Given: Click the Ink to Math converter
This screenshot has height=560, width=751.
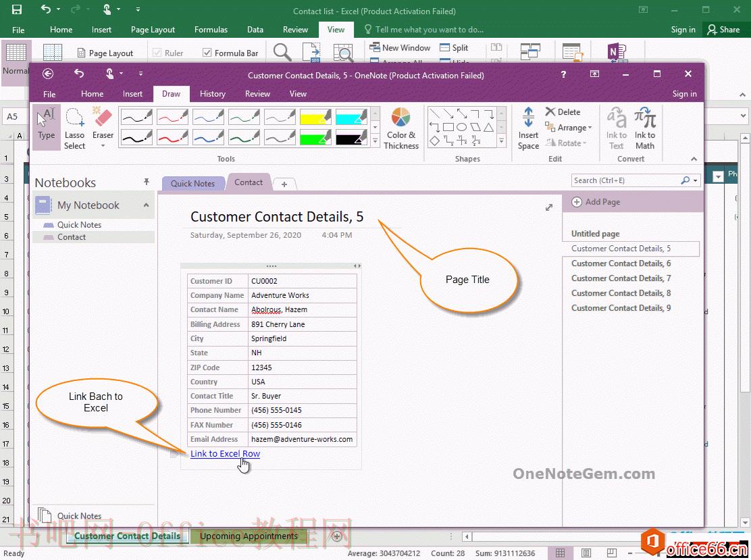Looking at the screenshot, I should click(645, 128).
